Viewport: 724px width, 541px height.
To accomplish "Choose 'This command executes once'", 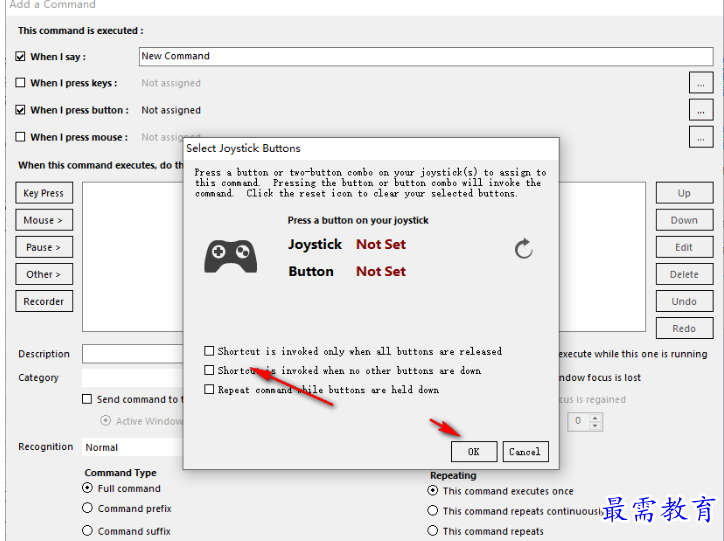I will click(433, 490).
